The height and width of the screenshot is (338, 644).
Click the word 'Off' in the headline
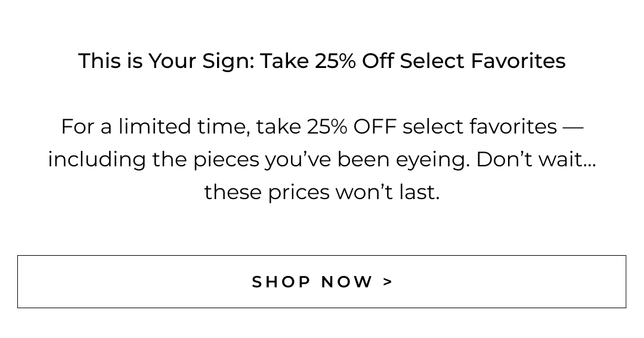click(x=378, y=61)
